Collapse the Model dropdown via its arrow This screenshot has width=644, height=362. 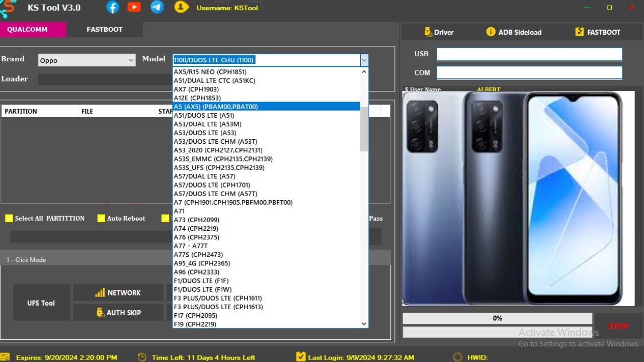coord(364,60)
